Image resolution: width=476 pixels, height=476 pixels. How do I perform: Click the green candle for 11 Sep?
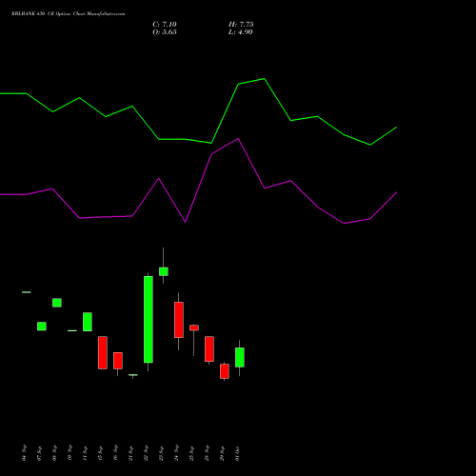(x=88, y=322)
